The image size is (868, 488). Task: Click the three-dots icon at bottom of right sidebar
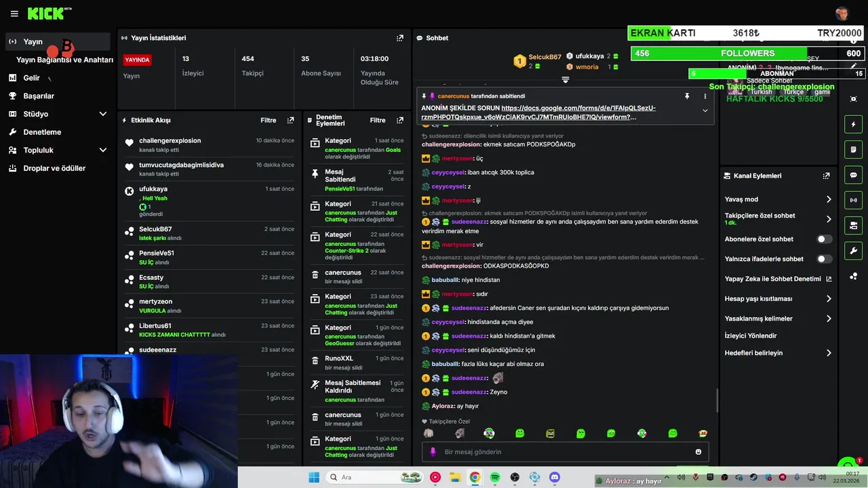[853, 276]
